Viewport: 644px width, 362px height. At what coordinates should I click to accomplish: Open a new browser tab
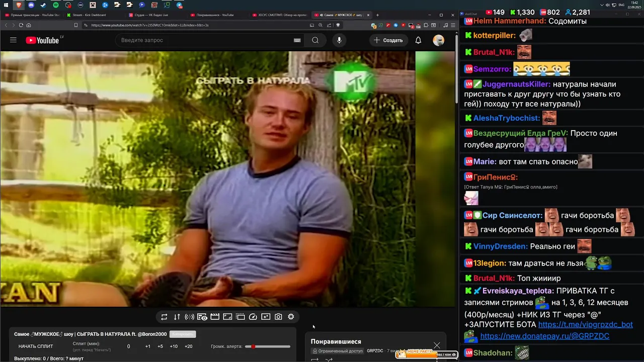(x=377, y=15)
